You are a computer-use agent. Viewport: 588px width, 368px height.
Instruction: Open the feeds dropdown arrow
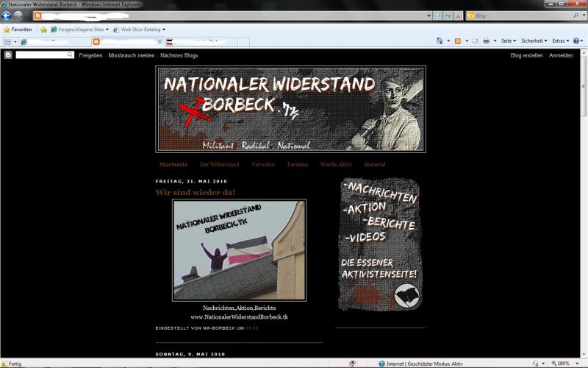467,41
